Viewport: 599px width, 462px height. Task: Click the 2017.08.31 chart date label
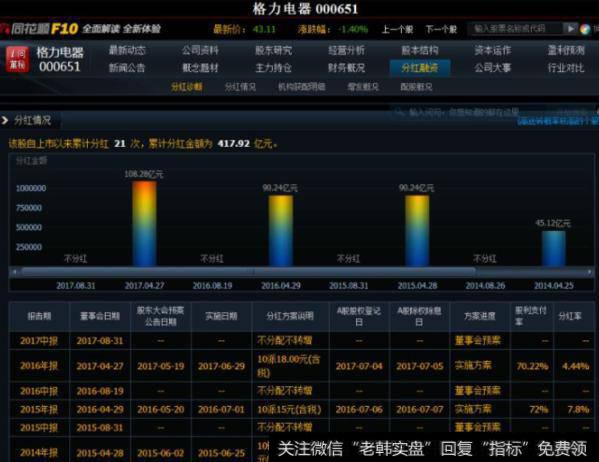tap(76, 285)
